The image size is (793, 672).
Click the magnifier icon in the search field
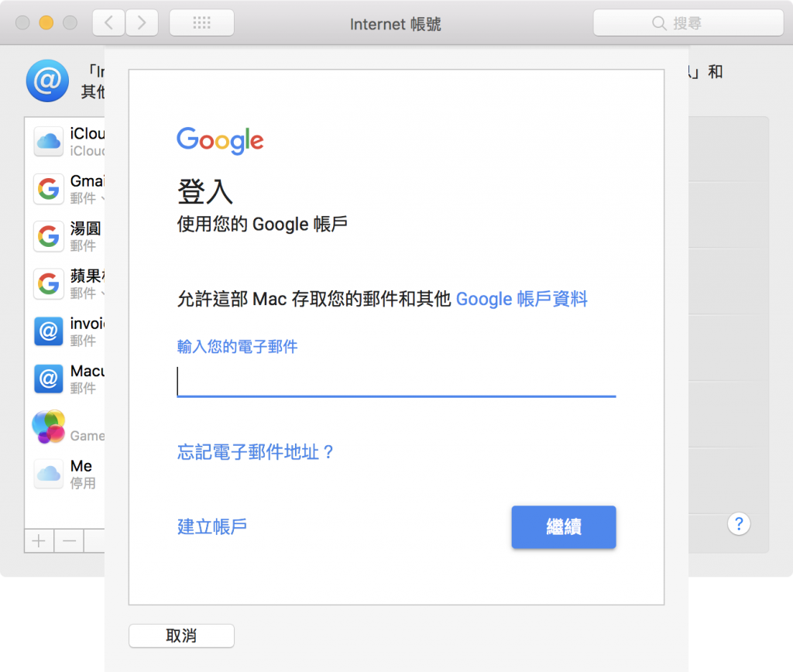(x=659, y=23)
